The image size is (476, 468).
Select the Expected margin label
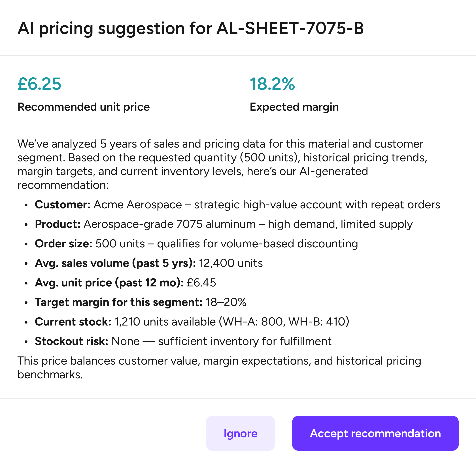click(294, 107)
